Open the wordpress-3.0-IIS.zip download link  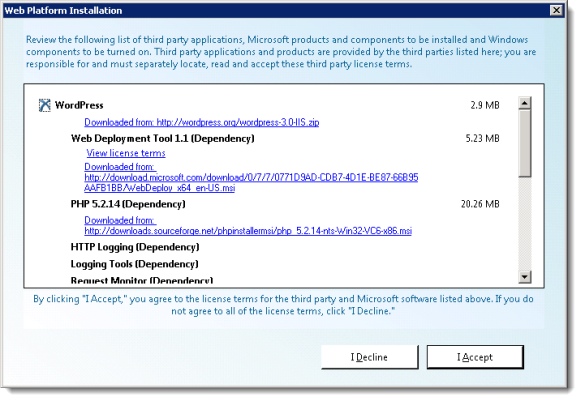pos(202,122)
